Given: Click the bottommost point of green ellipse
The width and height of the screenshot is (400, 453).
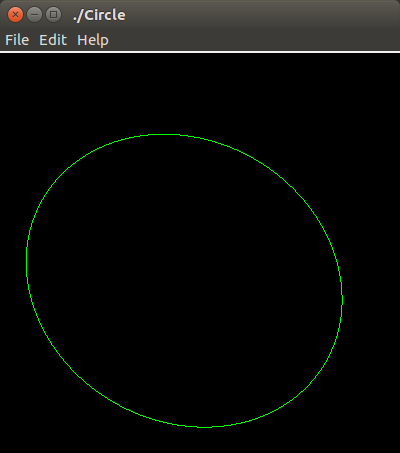Looking at the screenshot, I should [x=204, y=427].
